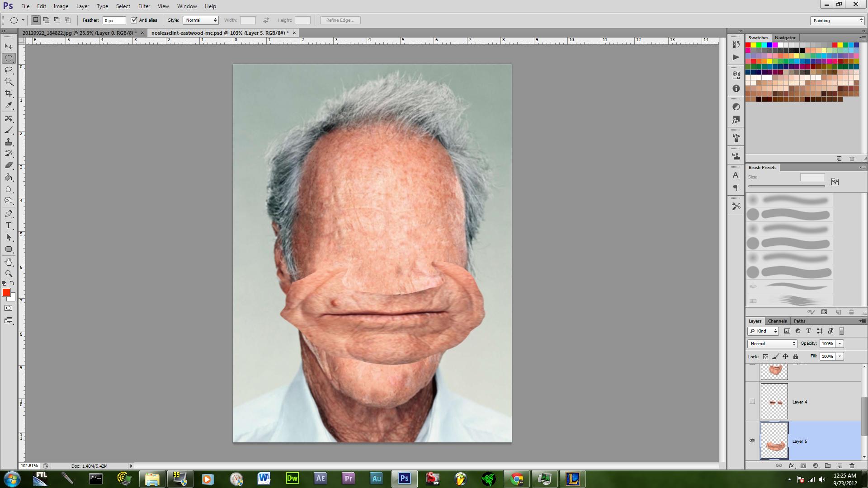This screenshot has width=868, height=488.
Task: Toggle Lock image pixels brush icon
Action: (775, 357)
